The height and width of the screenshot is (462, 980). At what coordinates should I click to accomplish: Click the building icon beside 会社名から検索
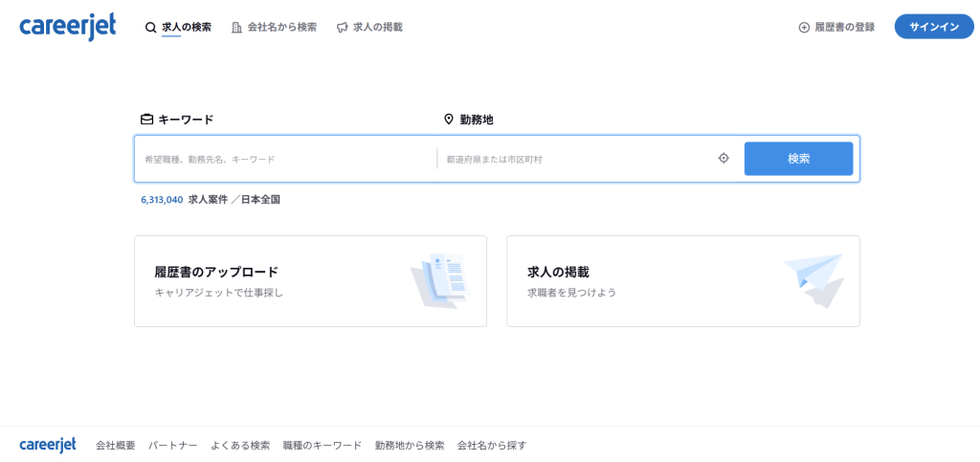tap(236, 28)
